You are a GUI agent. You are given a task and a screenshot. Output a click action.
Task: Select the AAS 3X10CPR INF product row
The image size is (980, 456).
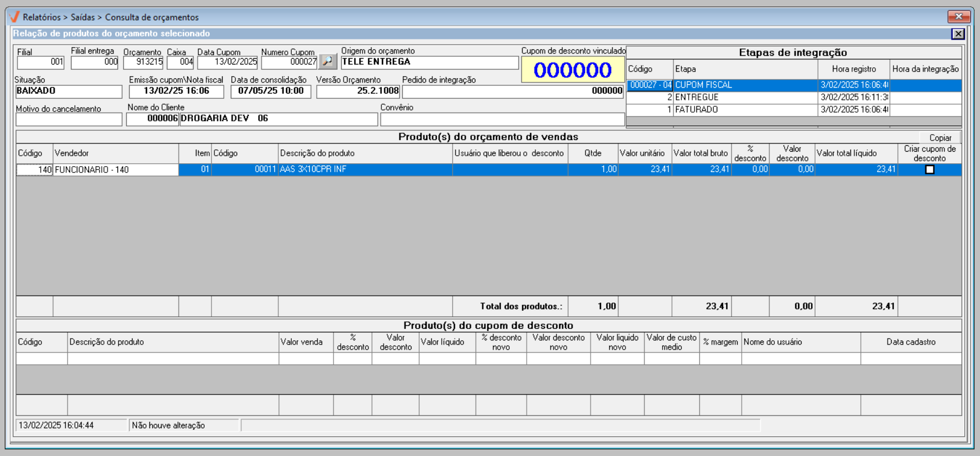[x=364, y=170]
